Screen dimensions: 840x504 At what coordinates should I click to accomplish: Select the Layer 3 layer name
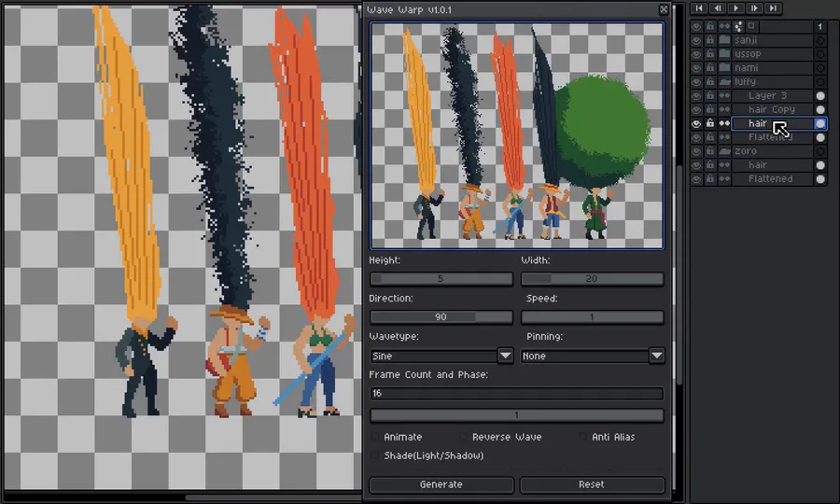768,96
